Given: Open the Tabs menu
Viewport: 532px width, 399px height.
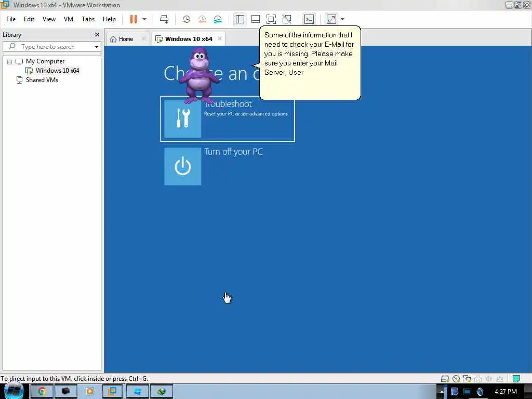Looking at the screenshot, I should pyautogui.click(x=88, y=19).
